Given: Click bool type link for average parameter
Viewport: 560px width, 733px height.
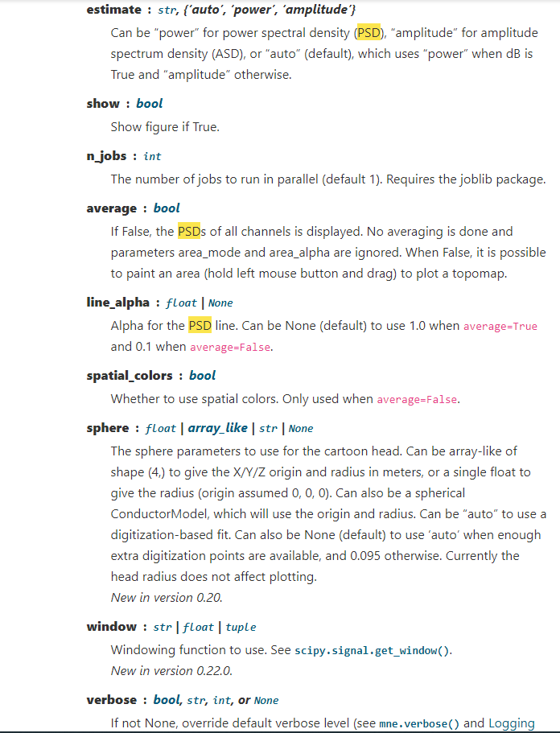Looking at the screenshot, I should [x=167, y=208].
